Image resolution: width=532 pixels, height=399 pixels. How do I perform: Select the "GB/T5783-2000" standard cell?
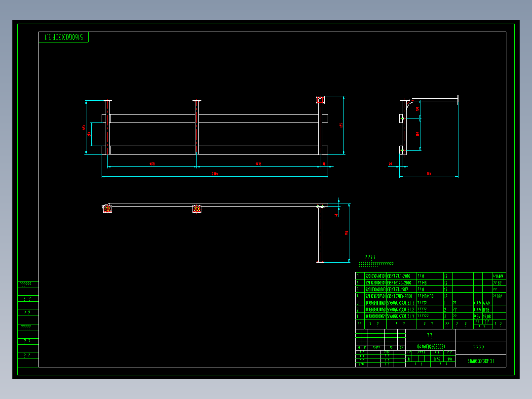click(402, 296)
